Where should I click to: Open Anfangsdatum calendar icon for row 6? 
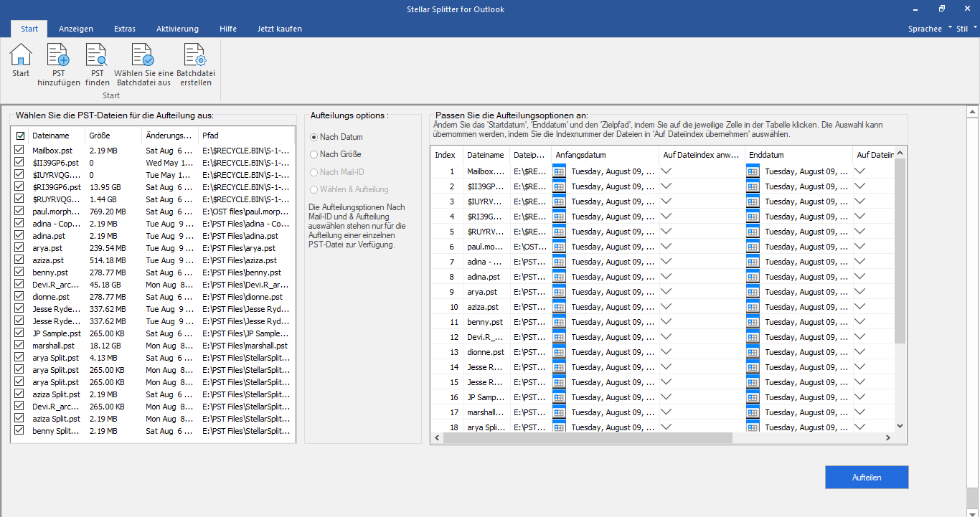(560, 246)
